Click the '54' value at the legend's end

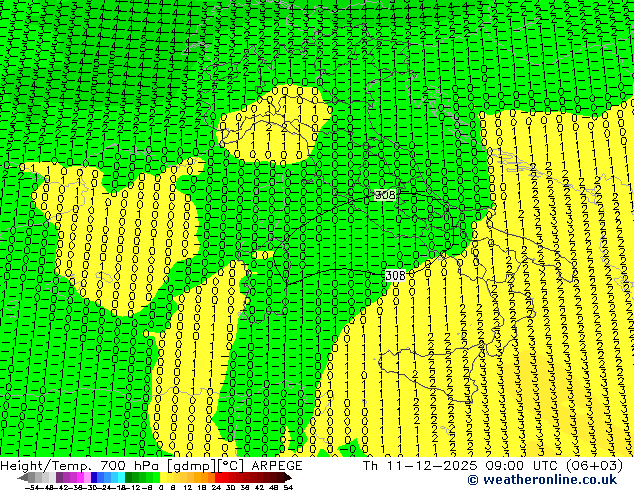point(288,487)
